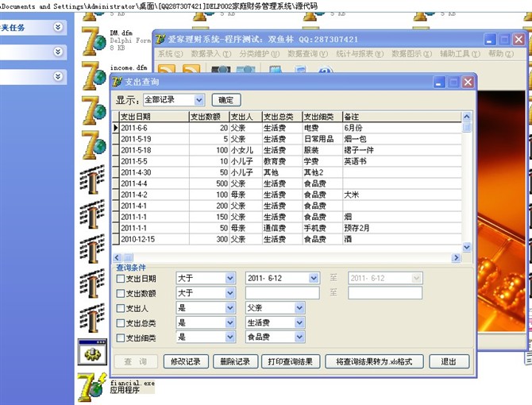Click the 支出总类 column header

[283, 117]
